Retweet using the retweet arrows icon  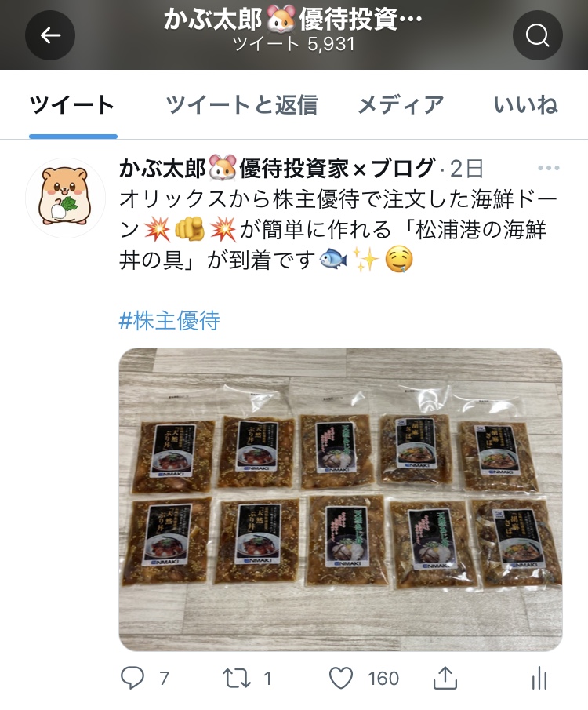(x=236, y=679)
